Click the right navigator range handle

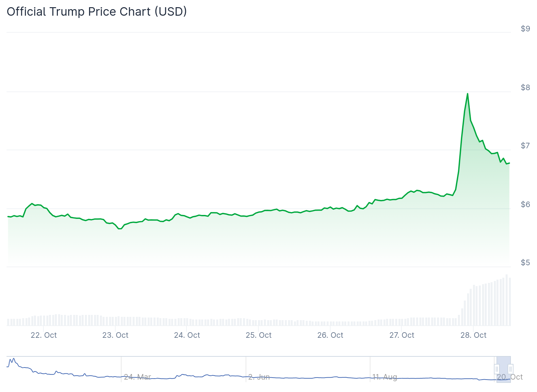pyautogui.click(x=510, y=369)
